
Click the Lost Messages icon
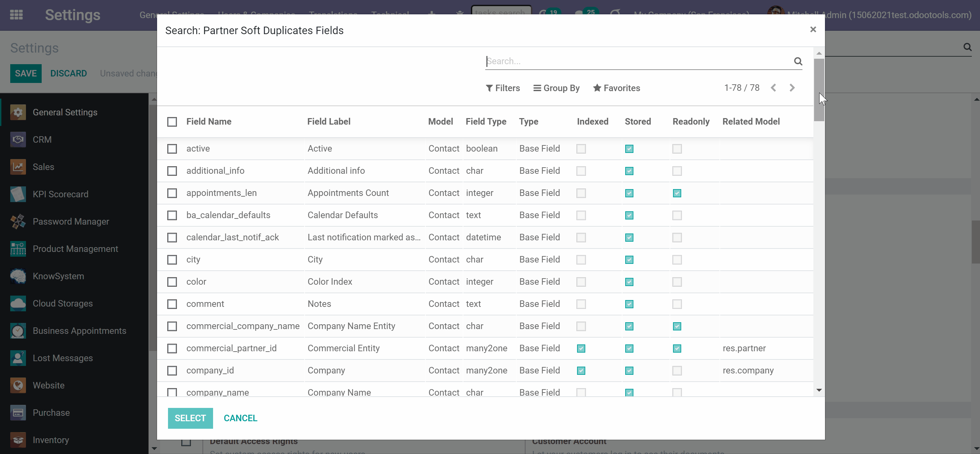18,358
